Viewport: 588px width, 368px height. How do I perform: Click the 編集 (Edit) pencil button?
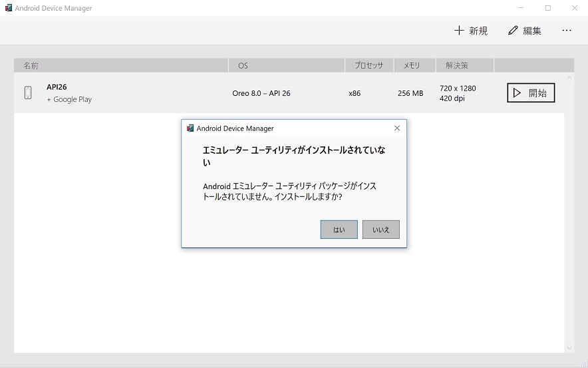(x=524, y=31)
